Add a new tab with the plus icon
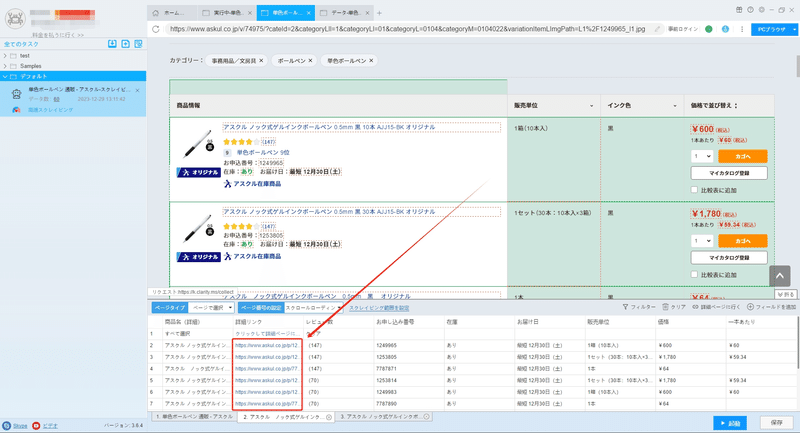The width and height of the screenshot is (800, 433). tap(379, 13)
